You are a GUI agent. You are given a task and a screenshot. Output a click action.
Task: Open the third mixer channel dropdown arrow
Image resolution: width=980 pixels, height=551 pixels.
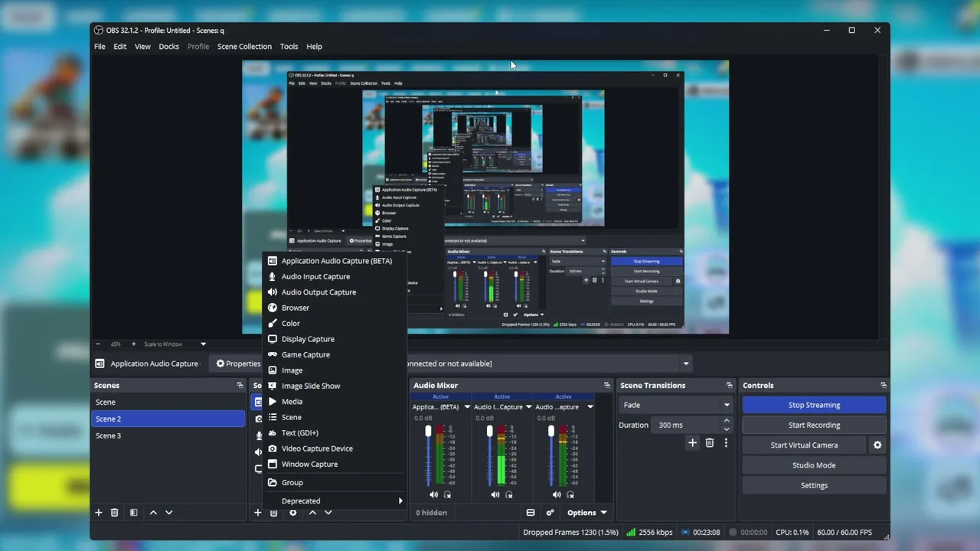click(x=590, y=407)
